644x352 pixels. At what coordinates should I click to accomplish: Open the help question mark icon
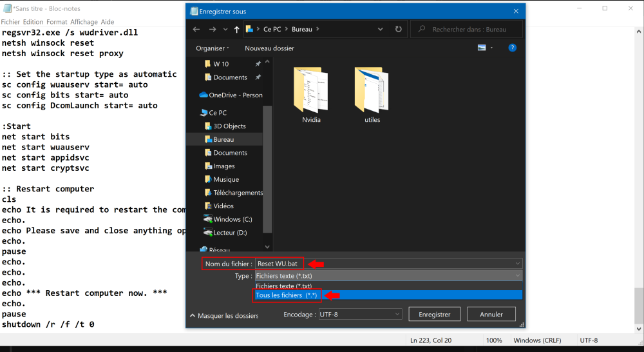click(x=512, y=48)
